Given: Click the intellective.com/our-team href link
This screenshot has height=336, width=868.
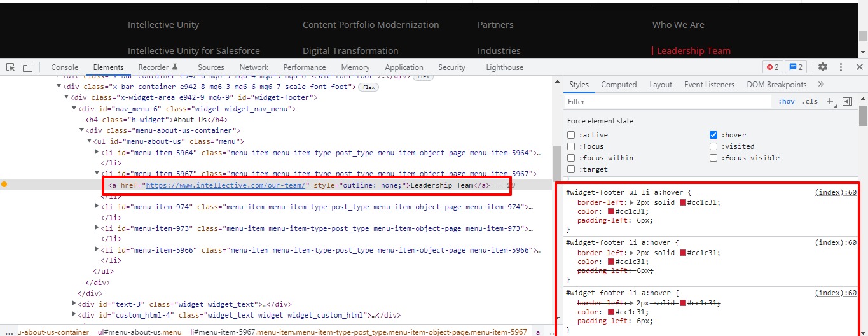Looking at the screenshot, I should [x=227, y=185].
